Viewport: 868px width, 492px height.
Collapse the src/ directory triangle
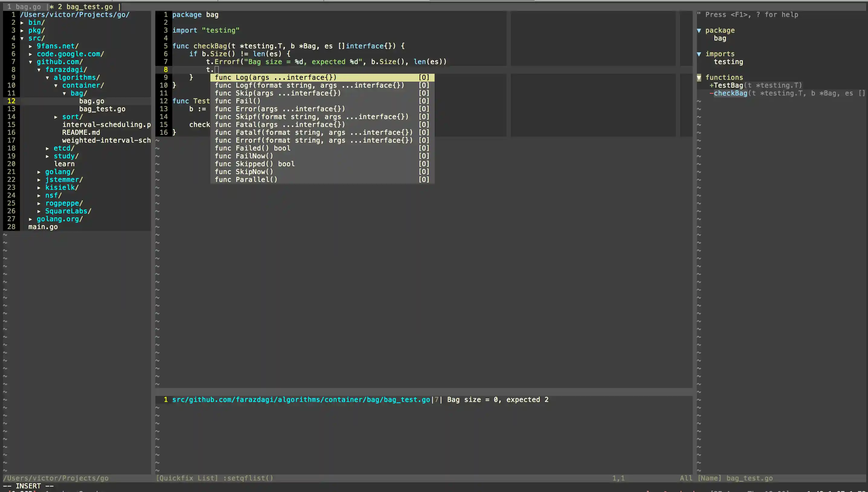tap(22, 38)
